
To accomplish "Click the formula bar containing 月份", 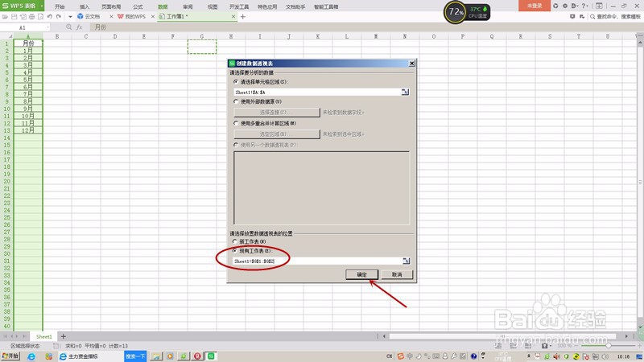I will tap(365, 27).
